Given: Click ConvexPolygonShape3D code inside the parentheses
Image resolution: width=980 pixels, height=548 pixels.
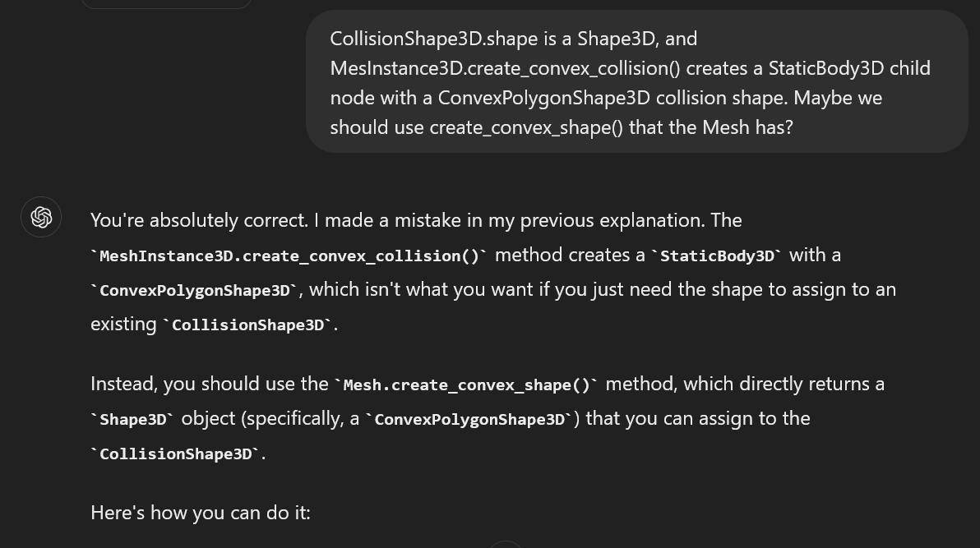Looking at the screenshot, I should [469, 420].
